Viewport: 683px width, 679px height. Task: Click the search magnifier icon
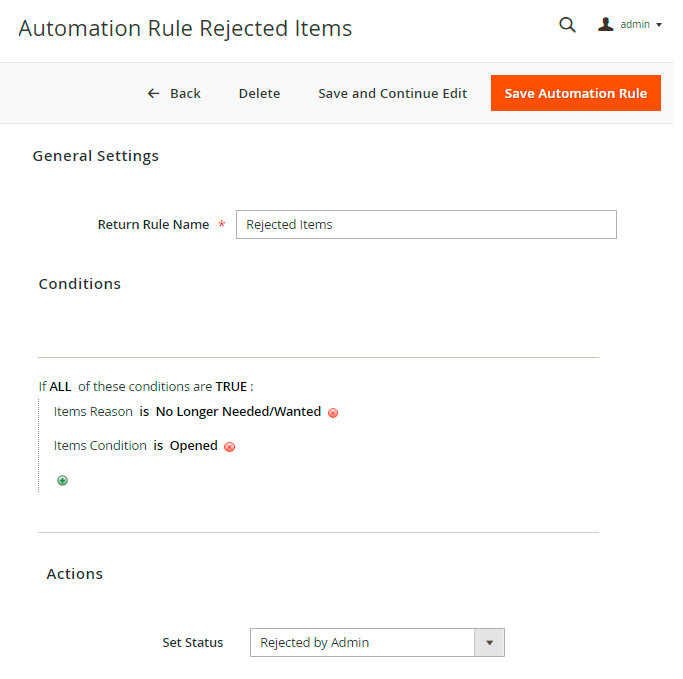(x=567, y=25)
